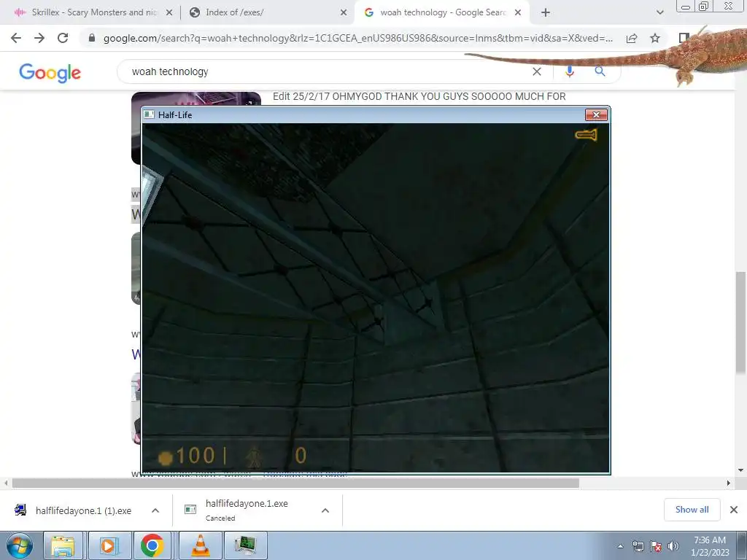Click canceled halflifedayone.1.exe download item
The height and width of the screenshot is (560, 747).
(x=247, y=510)
